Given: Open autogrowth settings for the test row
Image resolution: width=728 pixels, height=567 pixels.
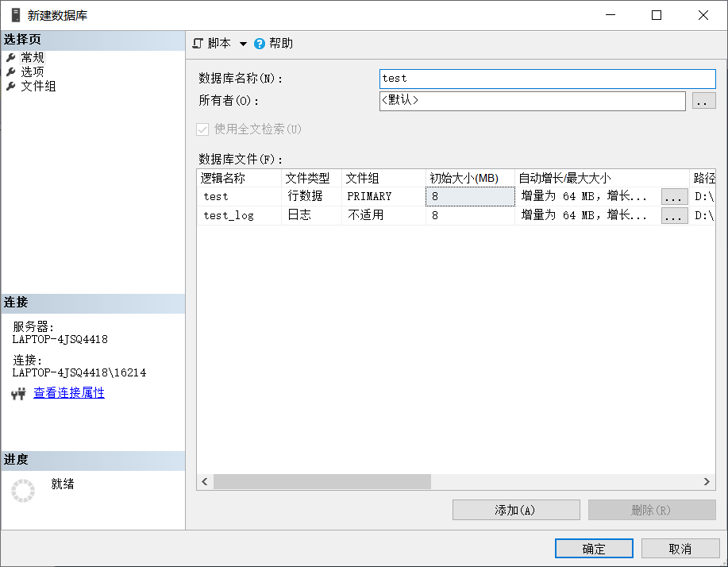Looking at the screenshot, I should pos(674,196).
